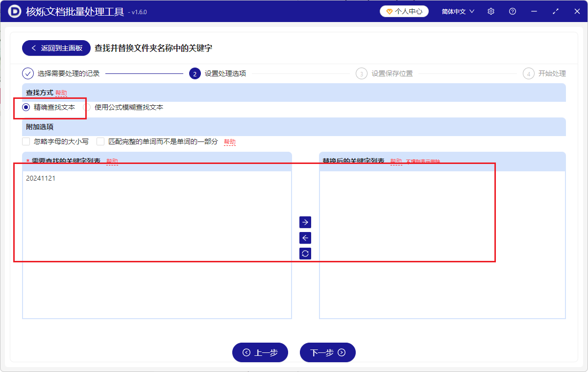Click 返回到主面板 button

(56, 48)
